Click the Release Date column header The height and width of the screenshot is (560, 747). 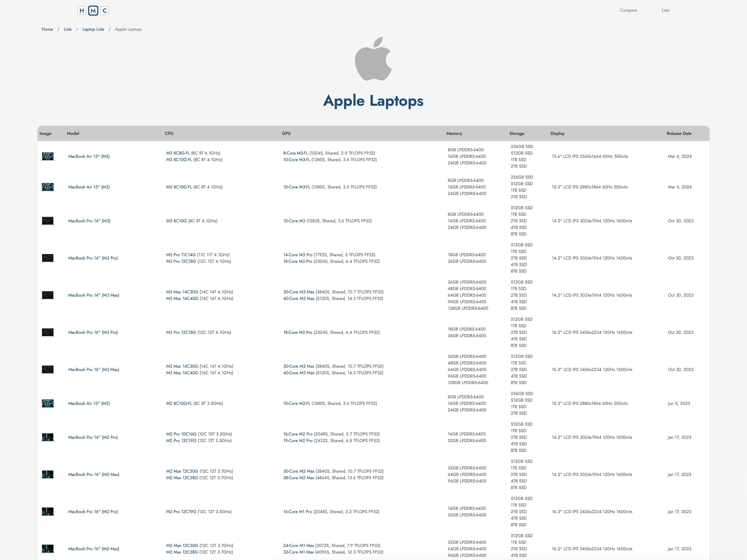679,133
